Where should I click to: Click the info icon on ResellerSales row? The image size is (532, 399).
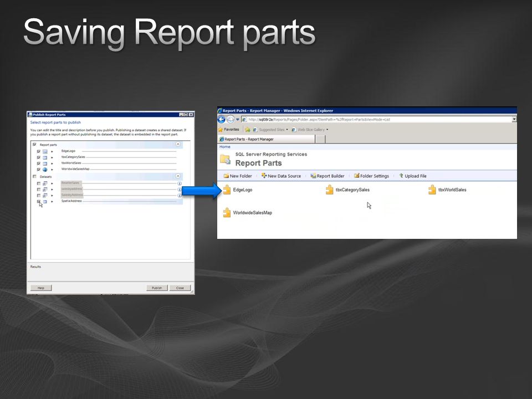tap(180, 183)
